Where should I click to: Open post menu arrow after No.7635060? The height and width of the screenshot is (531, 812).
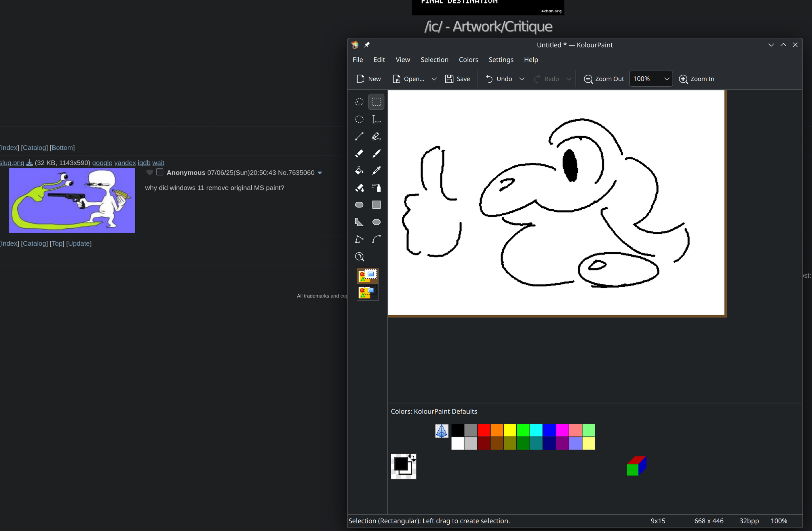320,173
